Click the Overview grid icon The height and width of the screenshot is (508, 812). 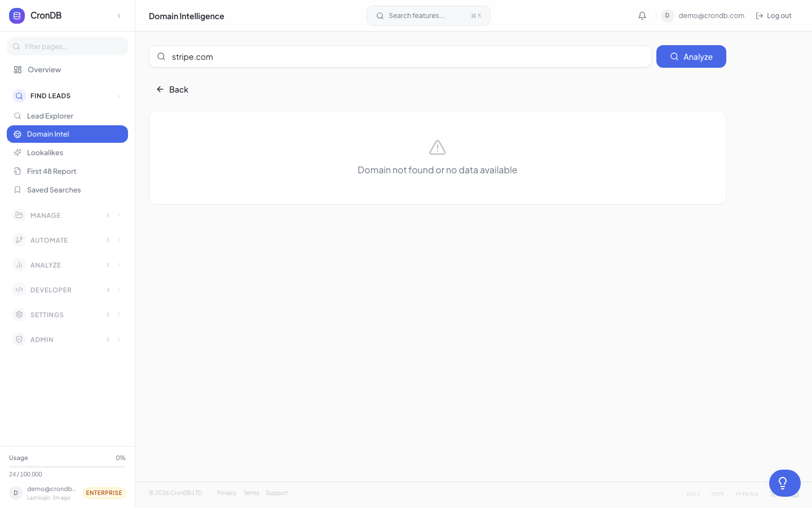pyautogui.click(x=17, y=70)
